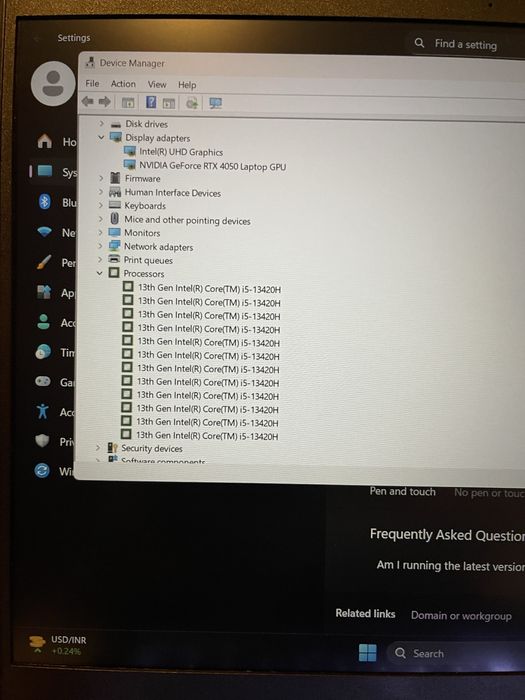The height and width of the screenshot is (700, 525).
Task: Click the Find a setting search box
Action: coord(465,44)
